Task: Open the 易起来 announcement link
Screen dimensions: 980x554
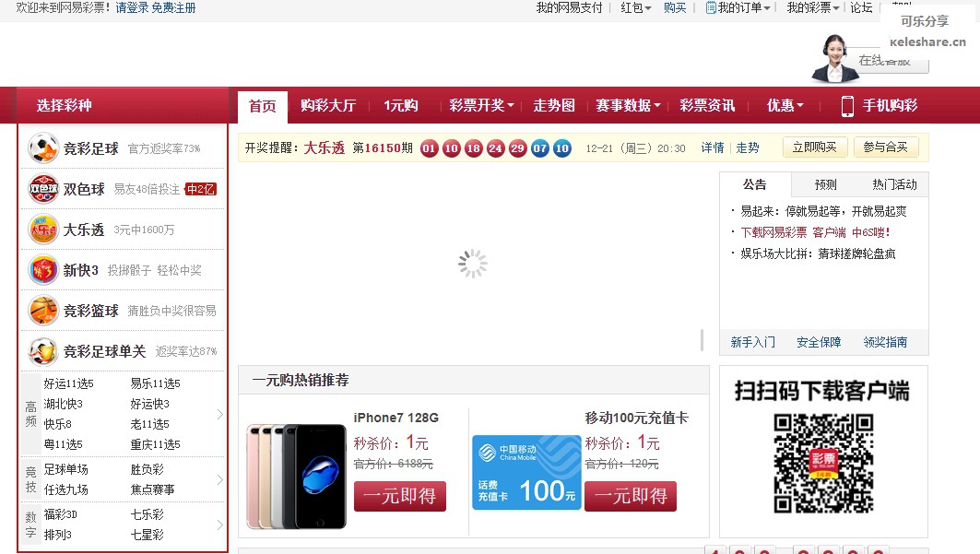Action: click(x=824, y=211)
